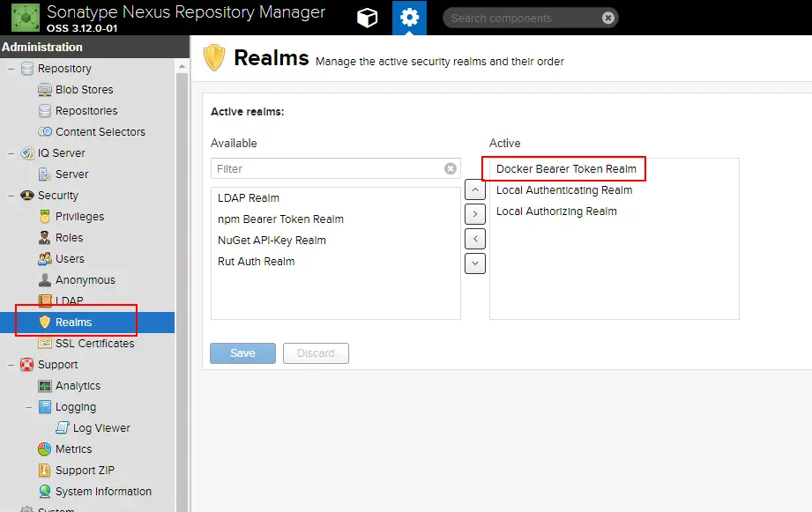Open Anonymous access settings
Screen dimensions: 812x512
coord(86,280)
